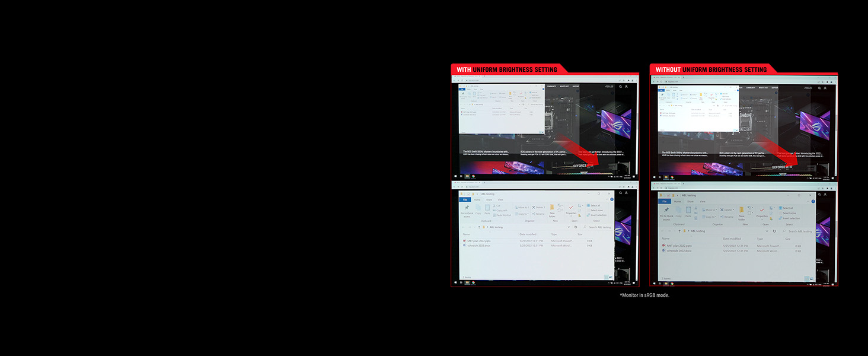Click Select all in WITH panel's large Explorer
Screen dimensions: 868x356
(593, 205)
